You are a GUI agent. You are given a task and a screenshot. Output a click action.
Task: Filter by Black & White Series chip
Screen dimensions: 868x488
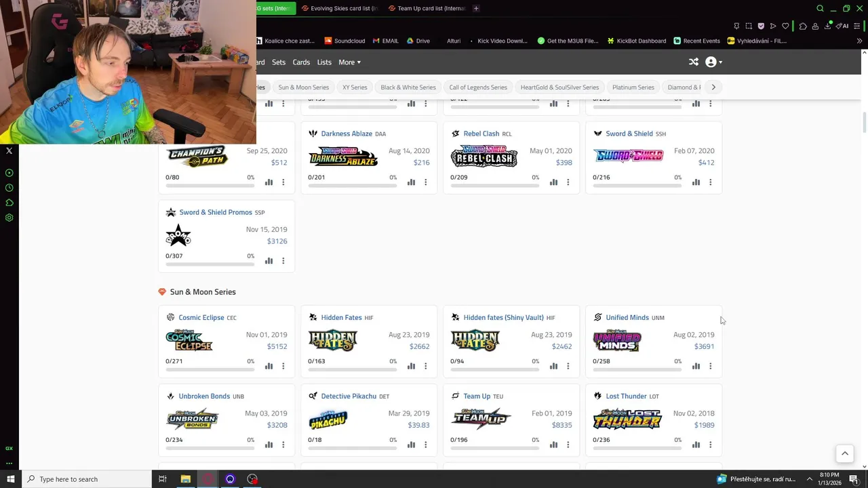click(408, 87)
